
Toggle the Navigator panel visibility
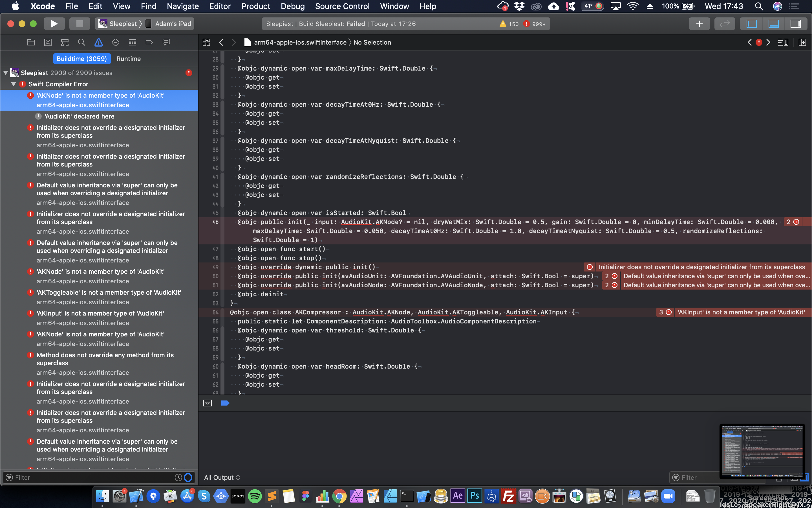751,23
